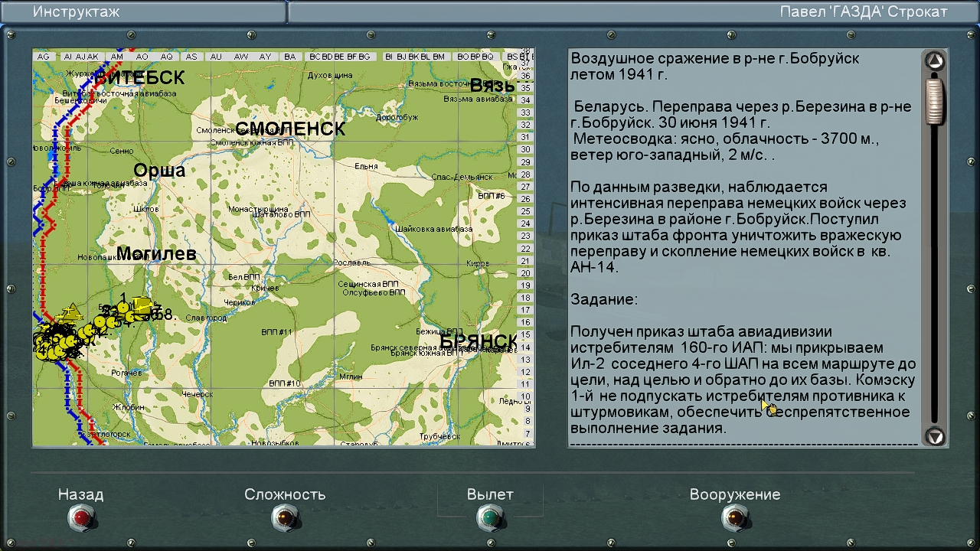Click the AS column header on map grid

(191, 57)
